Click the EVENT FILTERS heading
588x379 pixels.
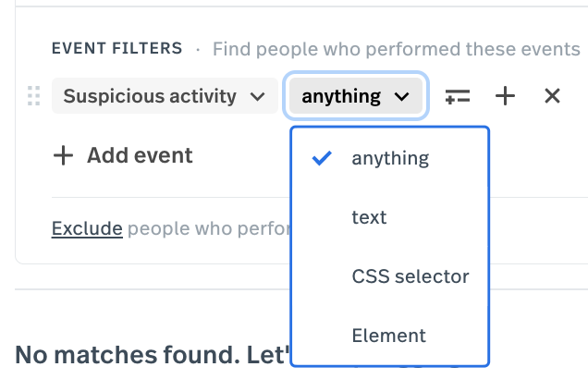click(x=117, y=48)
